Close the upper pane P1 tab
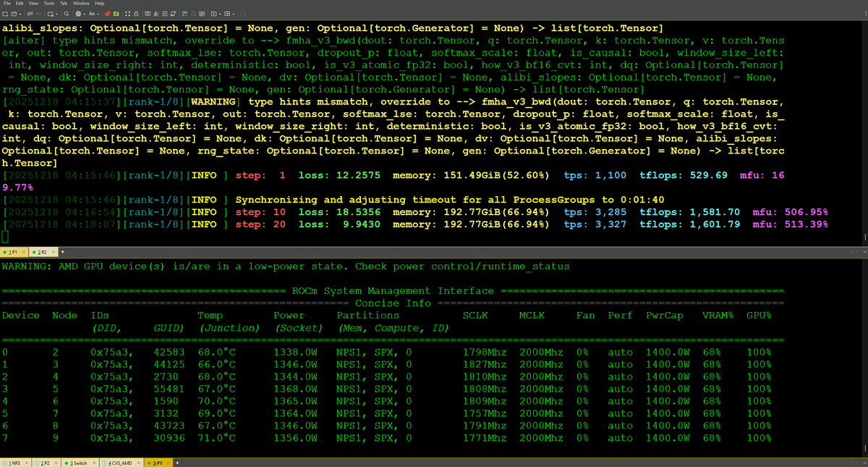The width and height of the screenshot is (868, 467). click(24, 252)
